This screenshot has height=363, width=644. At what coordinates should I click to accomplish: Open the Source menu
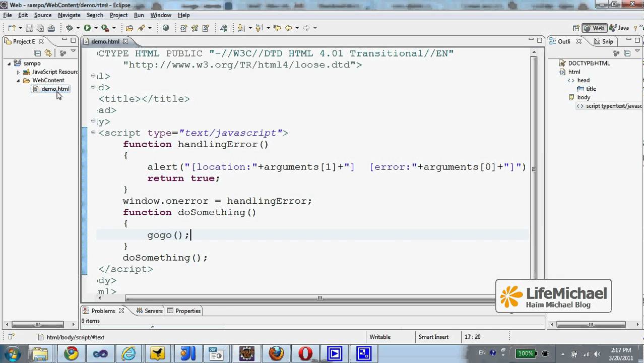pyautogui.click(x=43, y=15)
